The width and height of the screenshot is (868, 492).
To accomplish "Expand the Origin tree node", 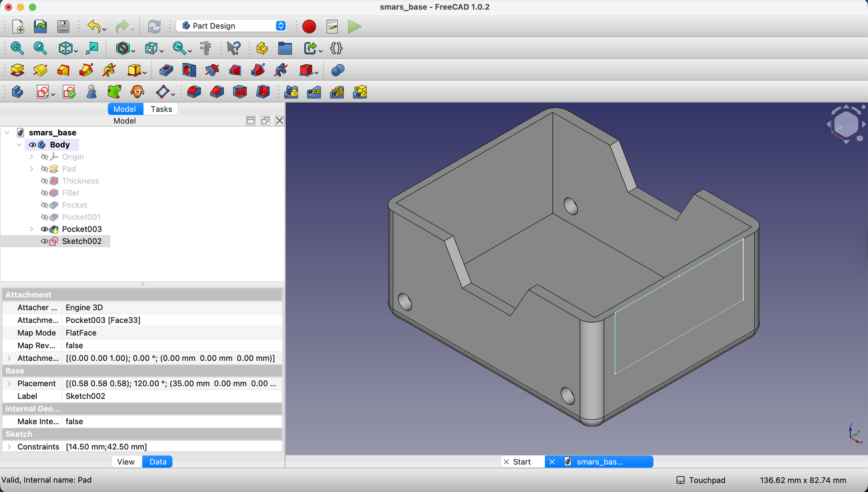I will click(32, 156).
